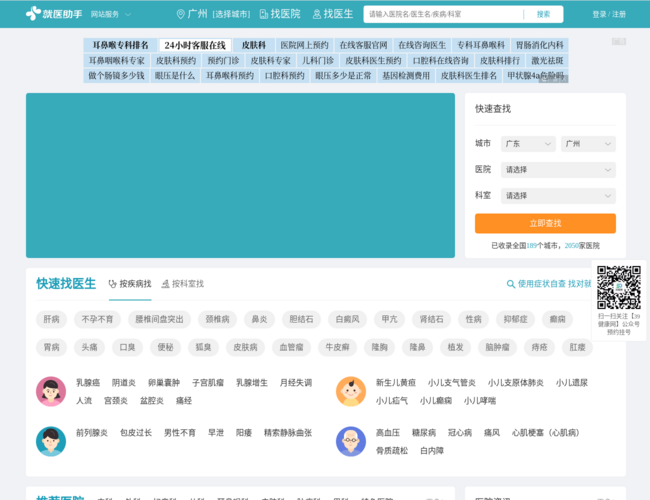Screen dimensions: 650x500
Task: Select the 肝病 disease tag
Action: 51,319
